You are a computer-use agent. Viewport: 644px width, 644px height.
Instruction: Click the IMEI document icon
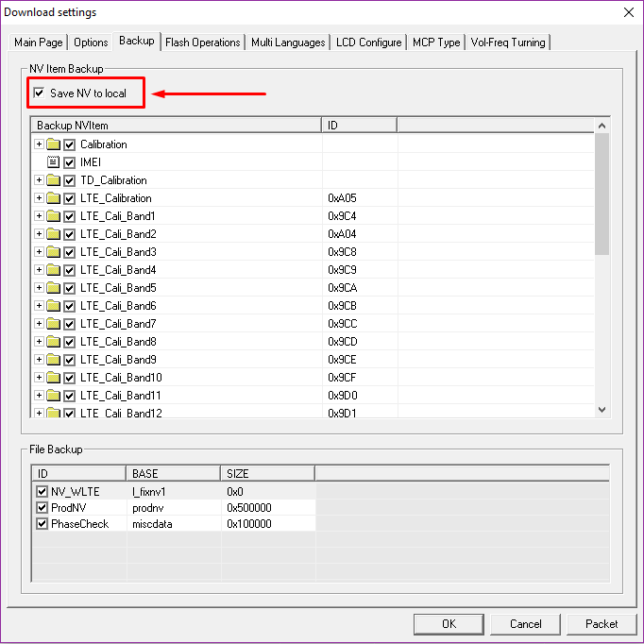(53, 162)
